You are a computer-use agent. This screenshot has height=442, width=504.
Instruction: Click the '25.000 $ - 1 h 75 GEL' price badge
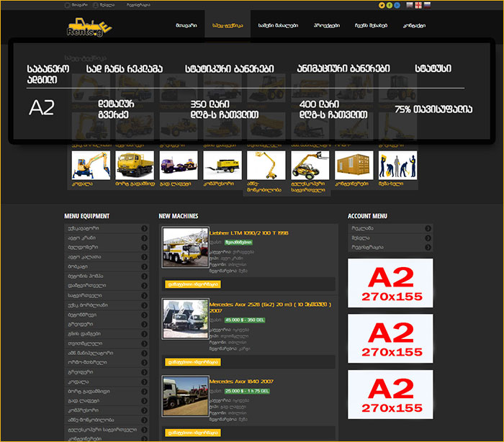tap(247, 391)
